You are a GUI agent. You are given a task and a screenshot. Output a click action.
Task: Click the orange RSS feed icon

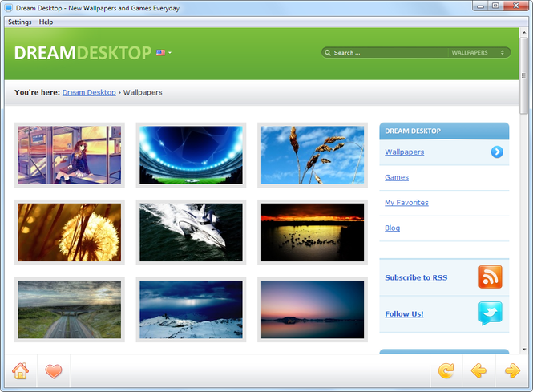(491, 277)
